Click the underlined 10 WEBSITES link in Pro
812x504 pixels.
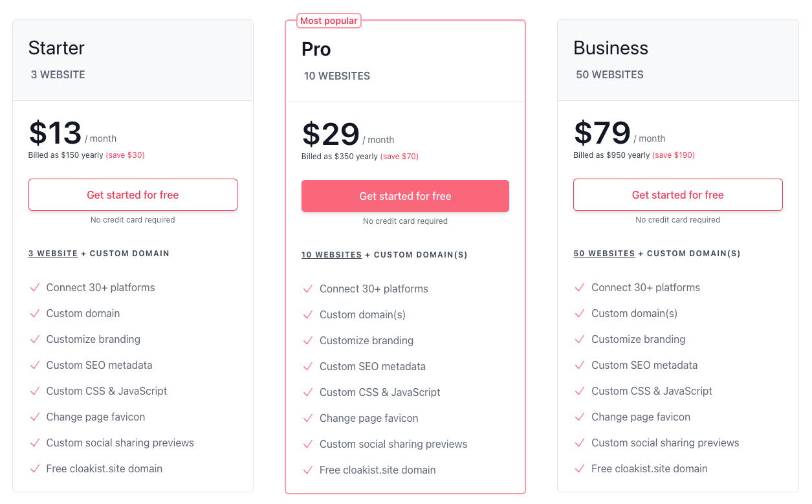(x=331, y=255)
